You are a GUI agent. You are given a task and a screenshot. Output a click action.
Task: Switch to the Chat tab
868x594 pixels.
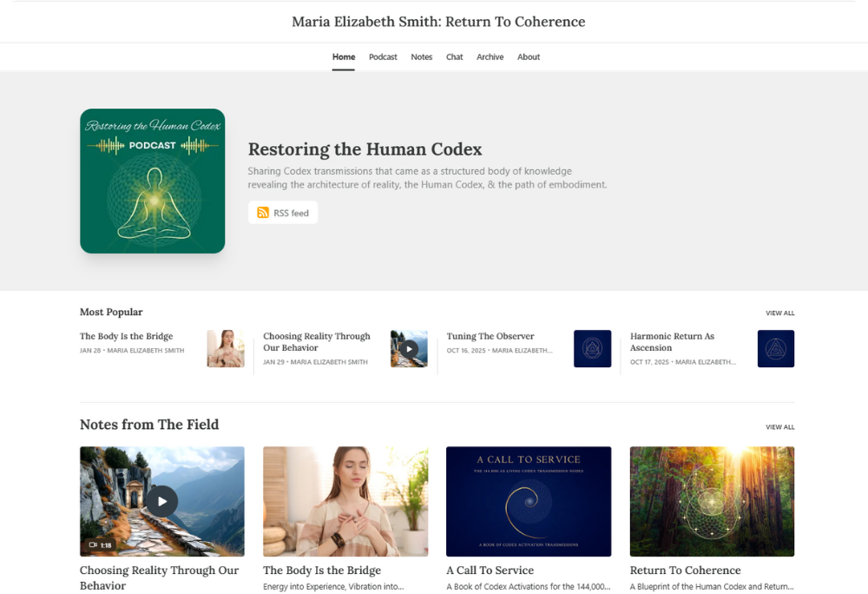coord(454,56)
